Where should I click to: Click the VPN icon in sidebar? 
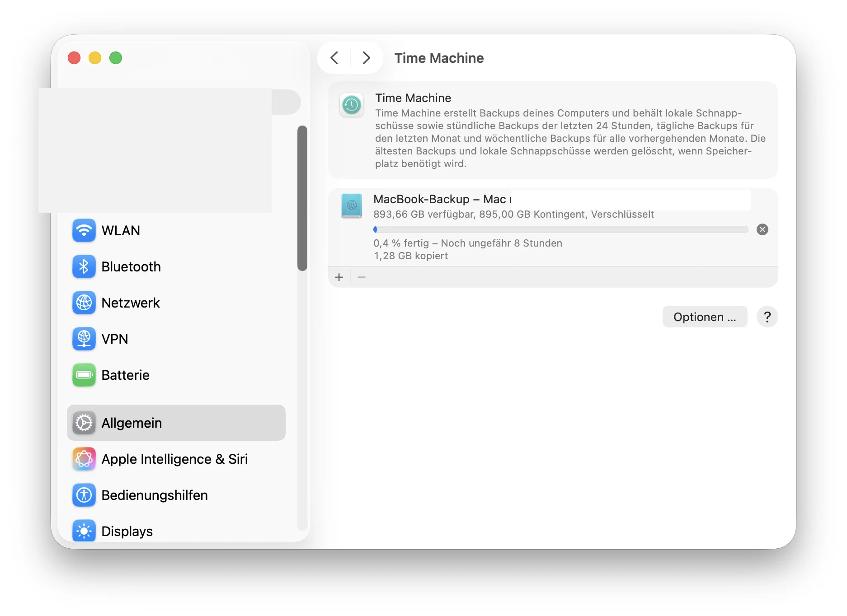(x=84, y=339)
